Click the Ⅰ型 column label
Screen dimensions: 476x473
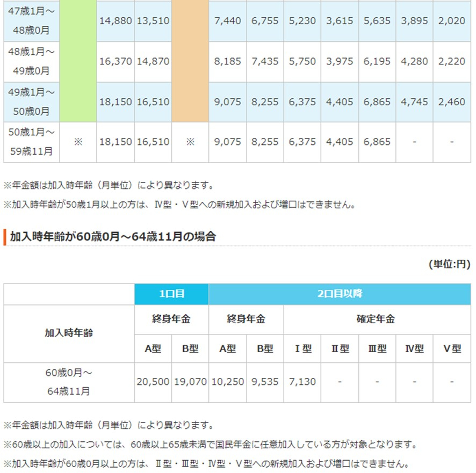click(302, 347)
